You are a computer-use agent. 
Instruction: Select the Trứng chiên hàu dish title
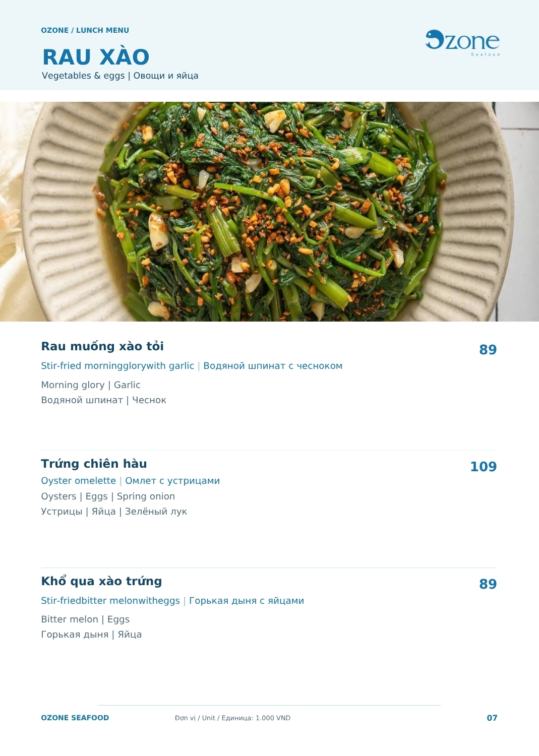click(x=94, y=464)
